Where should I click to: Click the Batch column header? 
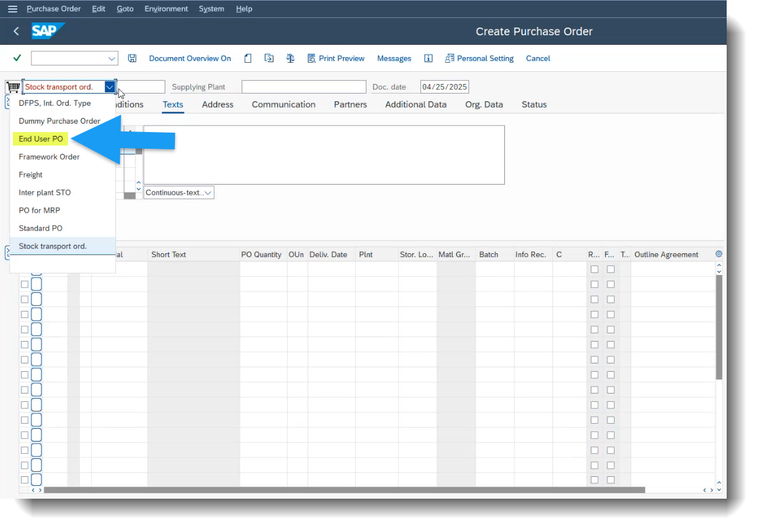click(495, 254)
